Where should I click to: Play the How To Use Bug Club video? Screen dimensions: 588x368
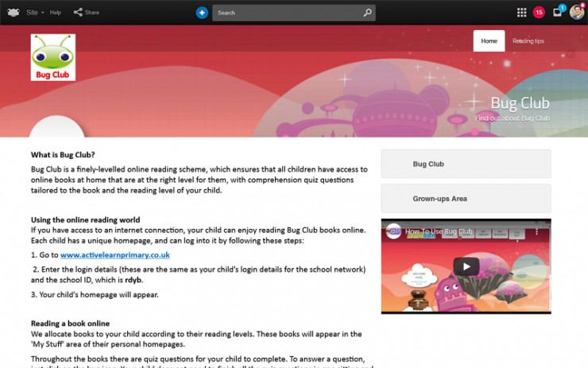pos(466,266)
